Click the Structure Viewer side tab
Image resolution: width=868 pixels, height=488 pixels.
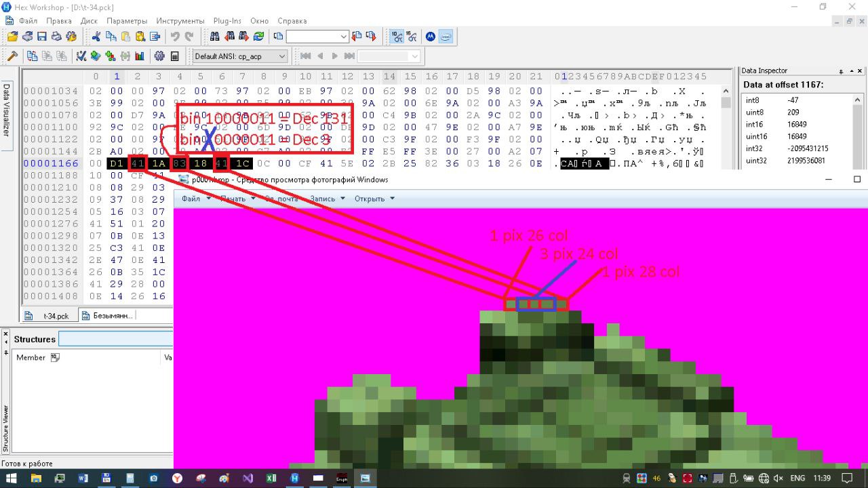pyautogui.click(x=6, y=428)
